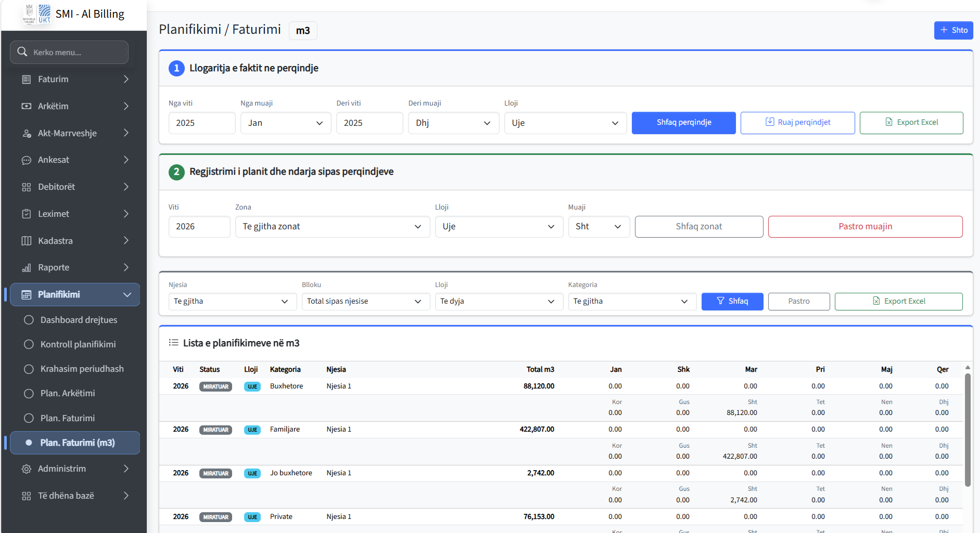Click the Shfaq zonat button
This screenshot has height=533, width=980.
(699, 227)
